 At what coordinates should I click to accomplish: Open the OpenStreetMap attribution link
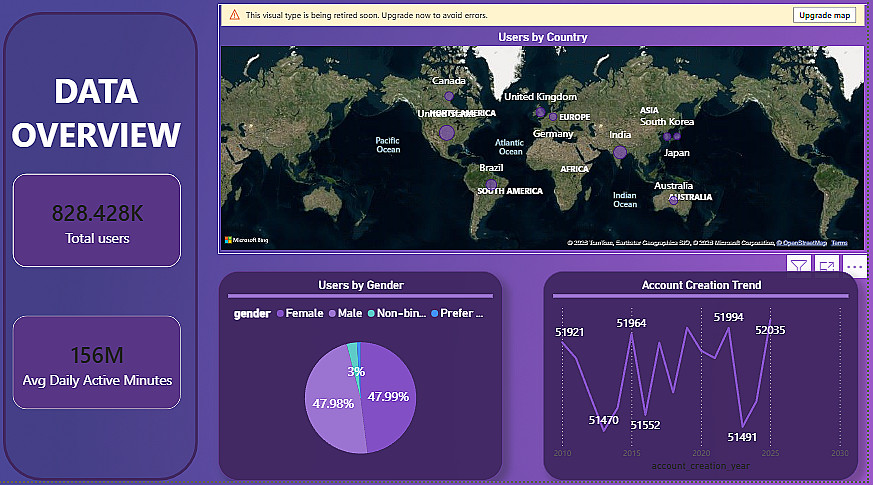[802, 243]
